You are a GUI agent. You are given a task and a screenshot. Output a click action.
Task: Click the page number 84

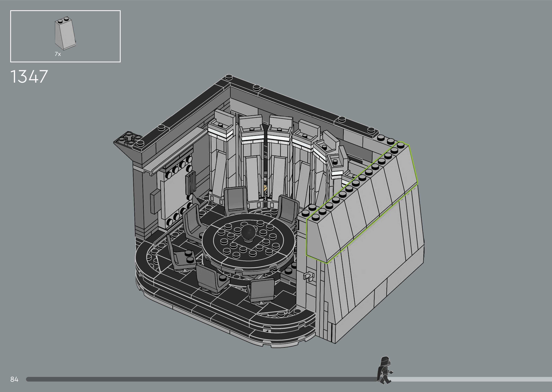click(14, 379)
